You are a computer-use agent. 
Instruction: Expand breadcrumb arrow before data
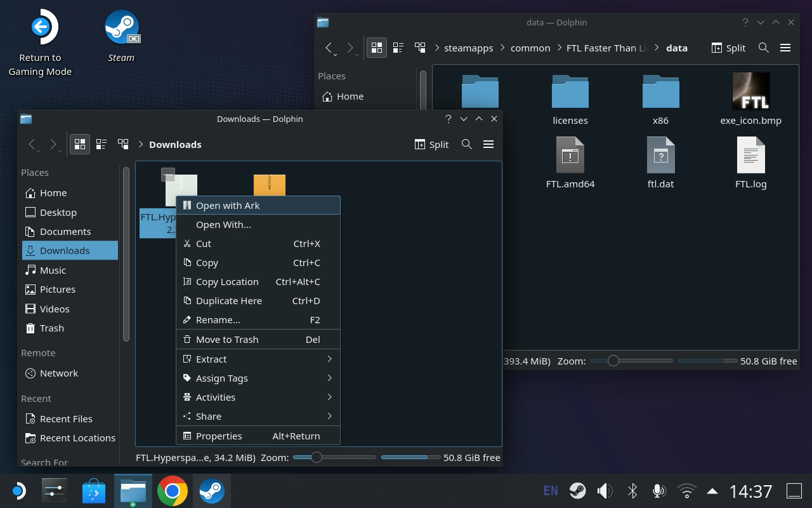click(x=657, y=48)
